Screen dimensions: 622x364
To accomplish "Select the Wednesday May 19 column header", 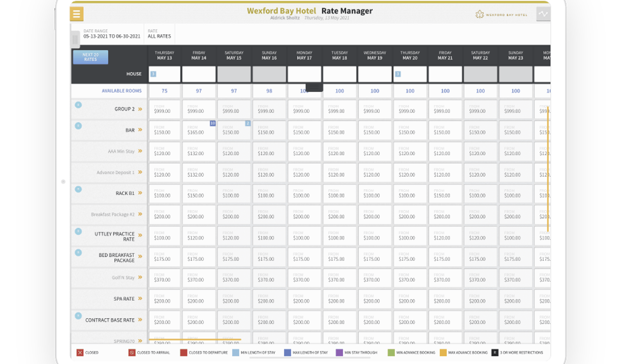I will point(375,55).
